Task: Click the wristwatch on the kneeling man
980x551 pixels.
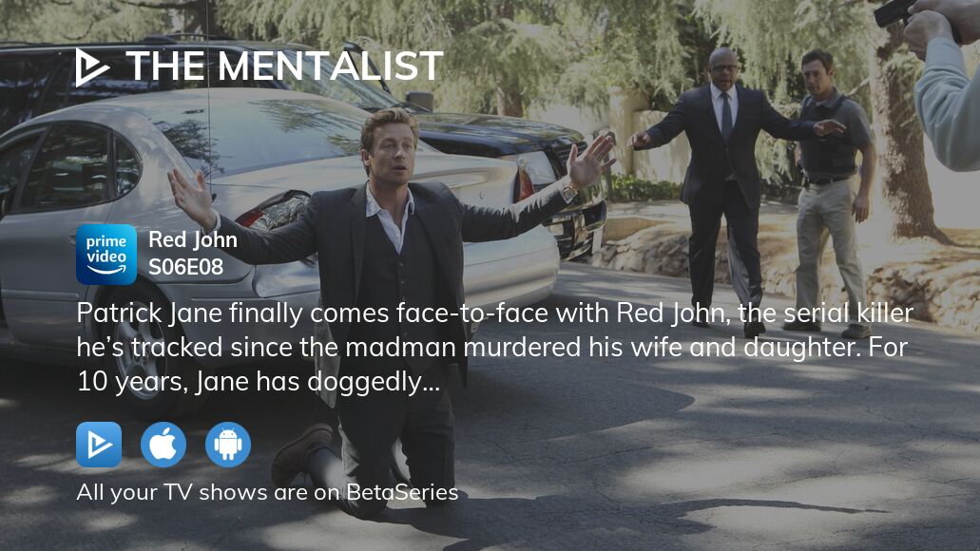Action: point(568,191)
